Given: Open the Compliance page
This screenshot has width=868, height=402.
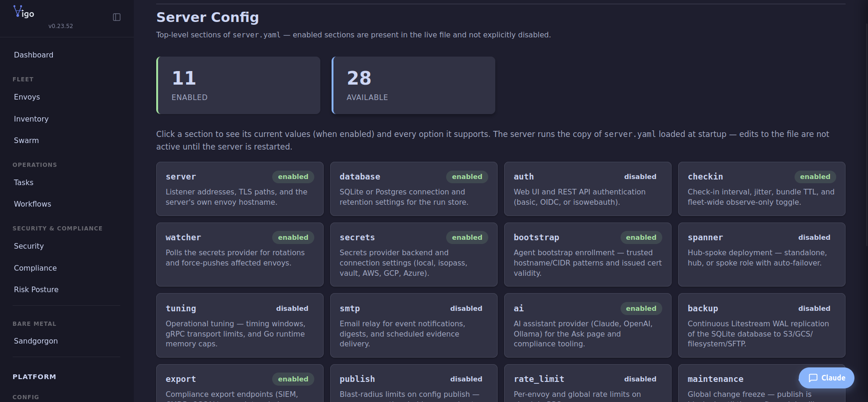Looking at the screenshot, I should click(x=36, y=268).
